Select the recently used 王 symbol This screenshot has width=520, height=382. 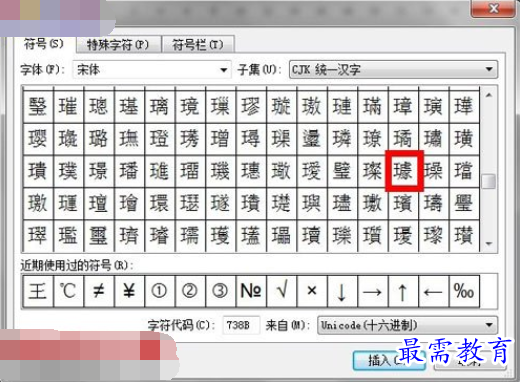tap(37, 291)
